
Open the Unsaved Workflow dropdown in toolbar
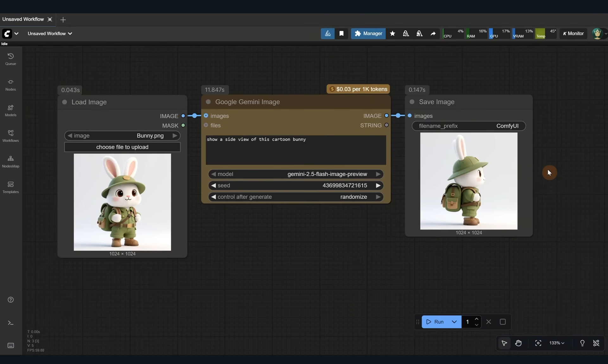tap(50, 34)
